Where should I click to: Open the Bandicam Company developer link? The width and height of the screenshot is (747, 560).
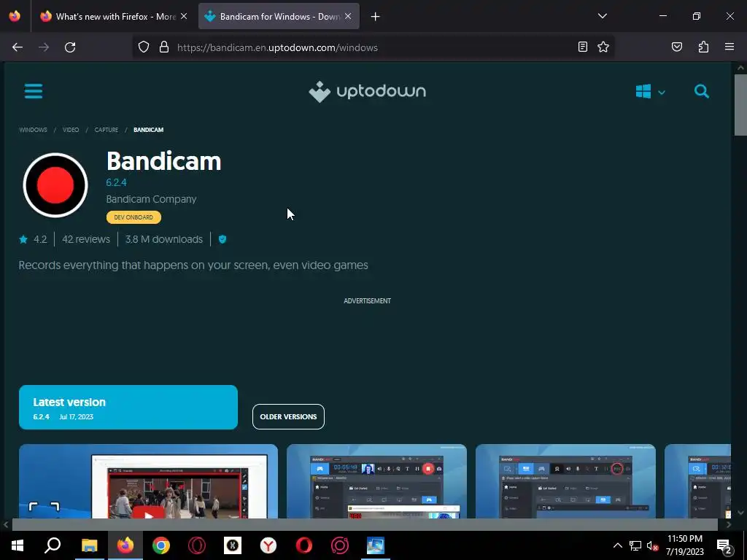click(x=151, y=199)
